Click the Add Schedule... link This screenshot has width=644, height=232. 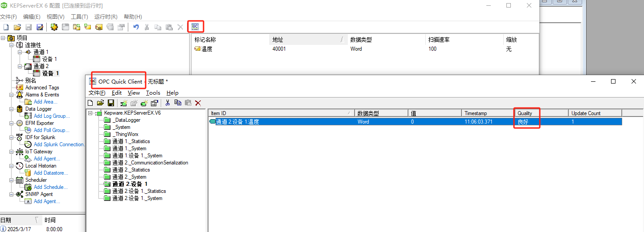pos(51,187)
